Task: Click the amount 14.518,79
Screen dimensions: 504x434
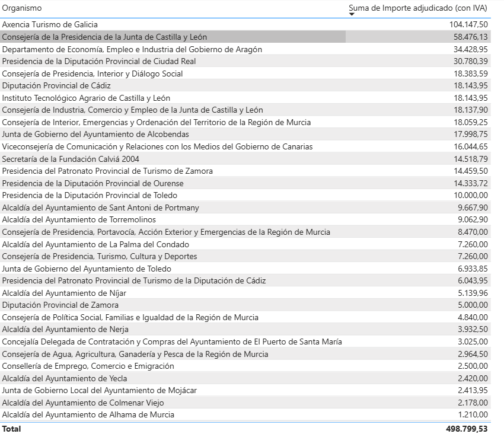Action: (471, 159)
